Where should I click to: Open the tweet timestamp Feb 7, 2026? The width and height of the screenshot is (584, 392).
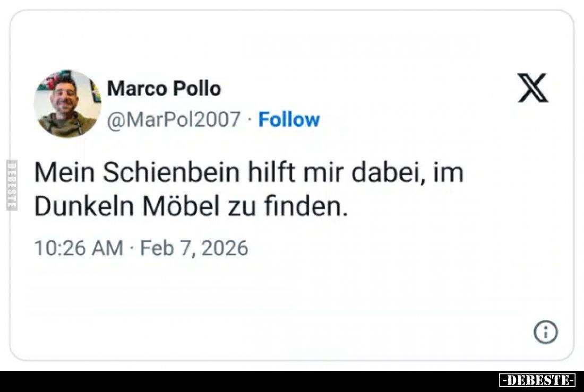click(x=193, y=247)
